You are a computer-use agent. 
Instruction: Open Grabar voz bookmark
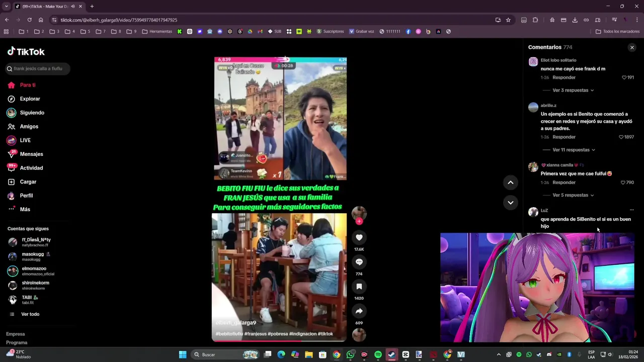362,31
